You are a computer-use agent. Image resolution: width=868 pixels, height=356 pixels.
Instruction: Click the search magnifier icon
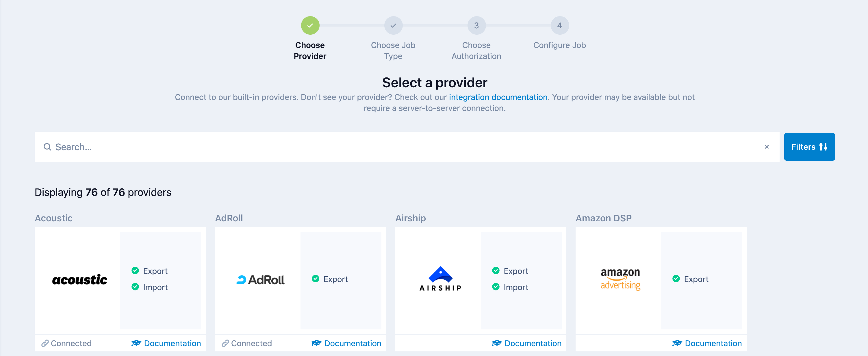[x=47, y=147]
